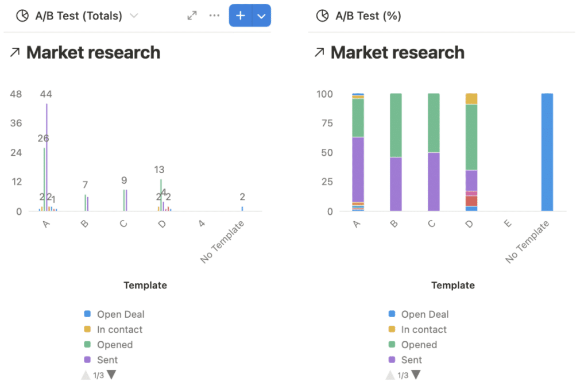Go to next legend page in Totals chart
Screen dimensions: 588x389
click(x=111, y=375)
